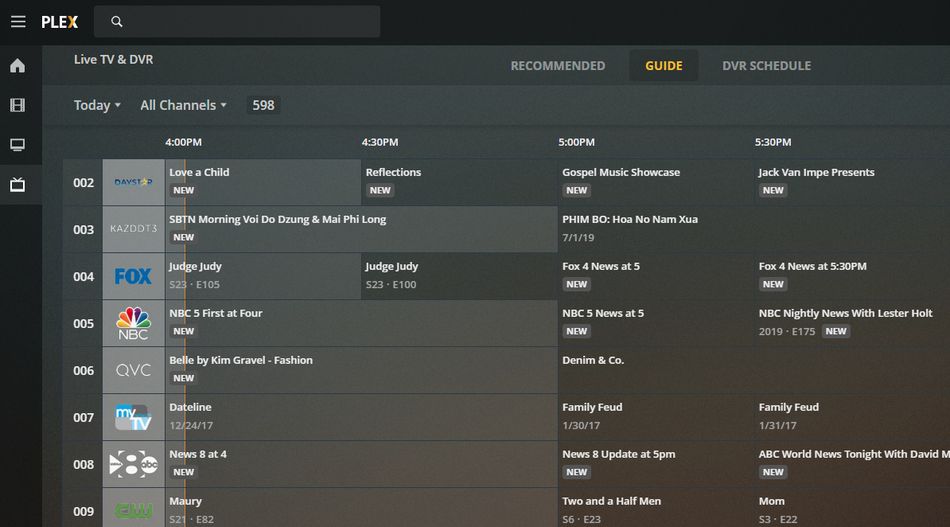The width and height of the screenshot is (950, 527).
Task: Open Jack Van Impe Presents
Action: point(852,182)
